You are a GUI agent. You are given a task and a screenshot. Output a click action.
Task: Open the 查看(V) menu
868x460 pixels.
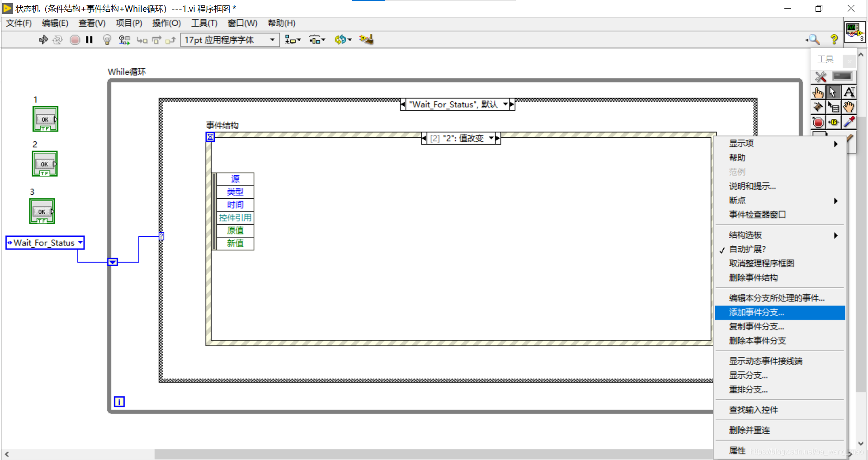point(92,23)
